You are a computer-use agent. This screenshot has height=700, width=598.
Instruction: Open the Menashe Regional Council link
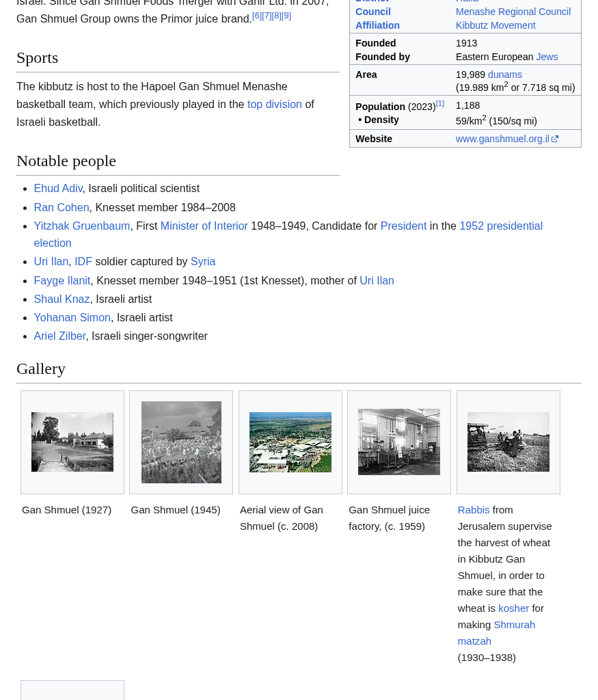[513, 12]
